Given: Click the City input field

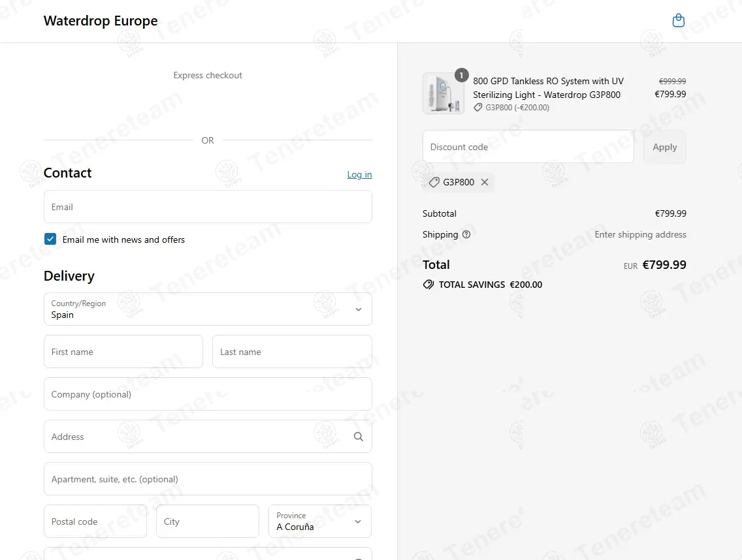Looking at the screenshot, I should pyautogui.click(x=208, y=521).
